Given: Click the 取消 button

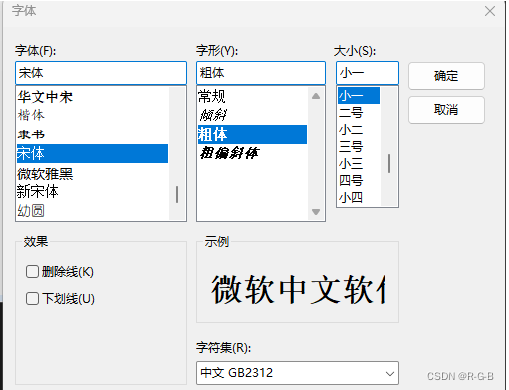Looking at the screenshot, I should [446, 110].
